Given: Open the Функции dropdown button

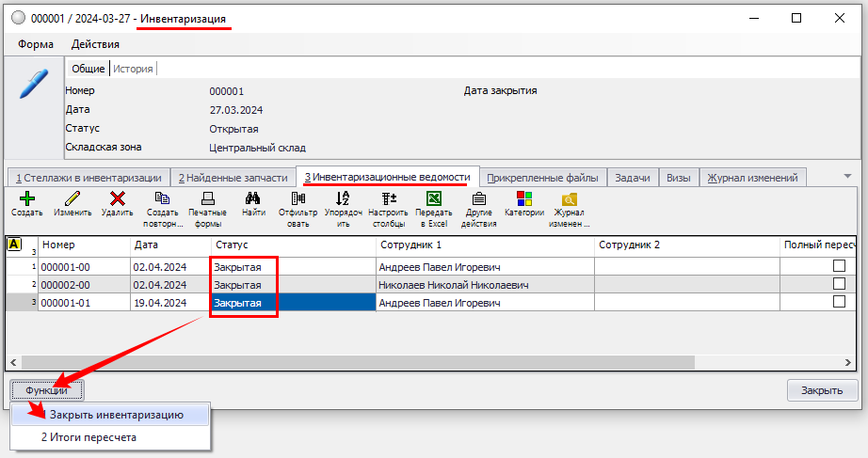Looking at the screenshot, I should click(x=47, y=390).
